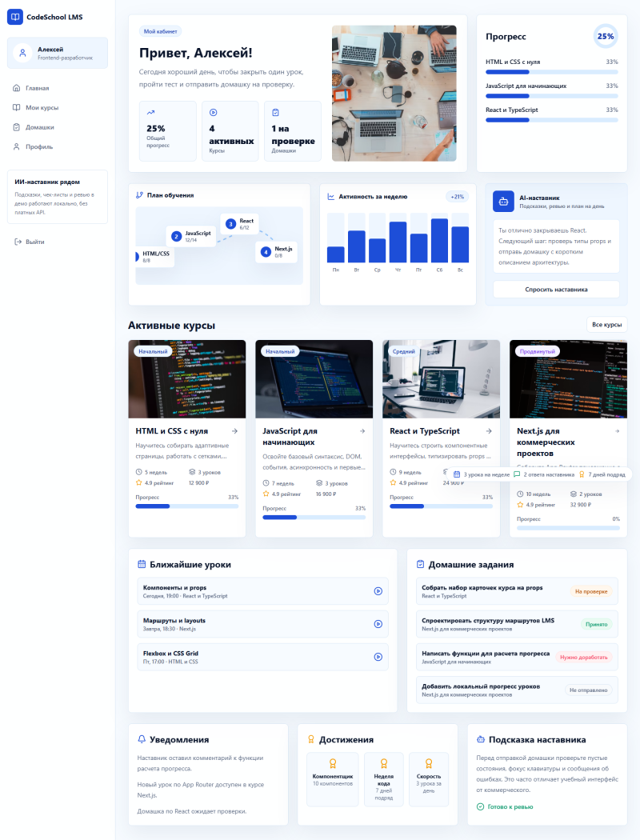Click the chart icon next to Активность за неделю
The height and width of the screenshot is (840, 640).
(x=331, y=197)
